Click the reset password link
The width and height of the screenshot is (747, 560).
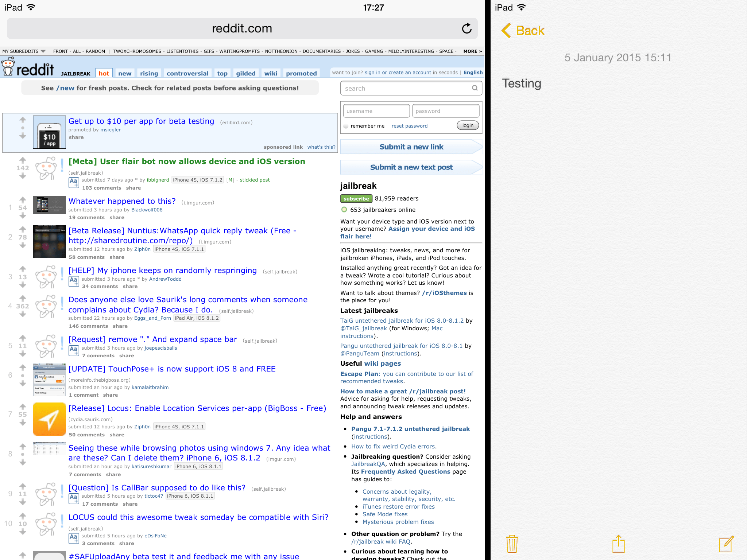point(409,125)
